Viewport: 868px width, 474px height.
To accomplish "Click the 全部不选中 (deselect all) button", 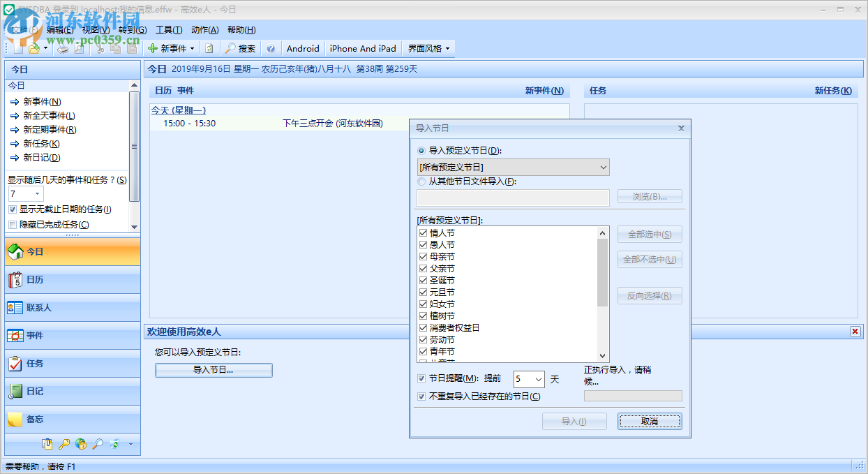I will point(649,259).
